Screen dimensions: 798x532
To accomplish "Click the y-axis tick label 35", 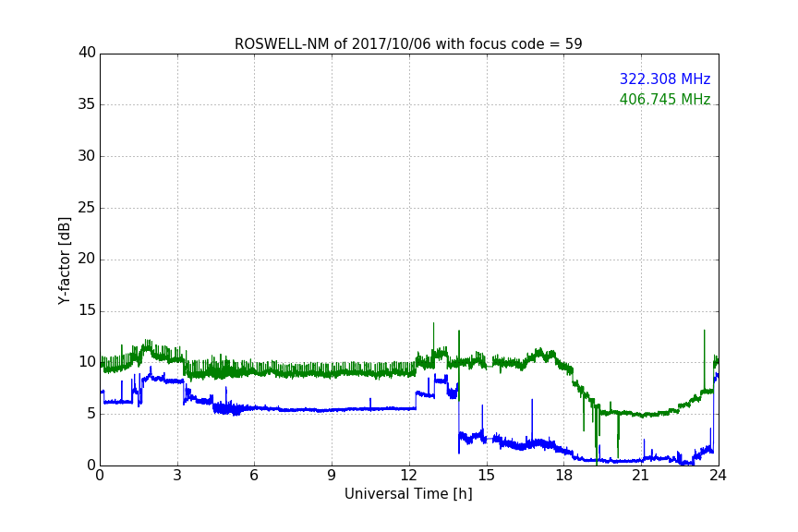I will (x=87, y=104).
